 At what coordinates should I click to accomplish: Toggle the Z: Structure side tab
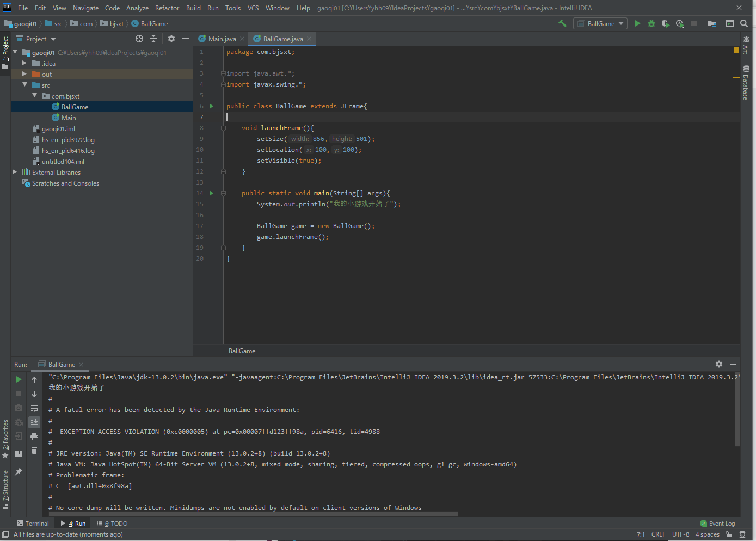[5, 489]
